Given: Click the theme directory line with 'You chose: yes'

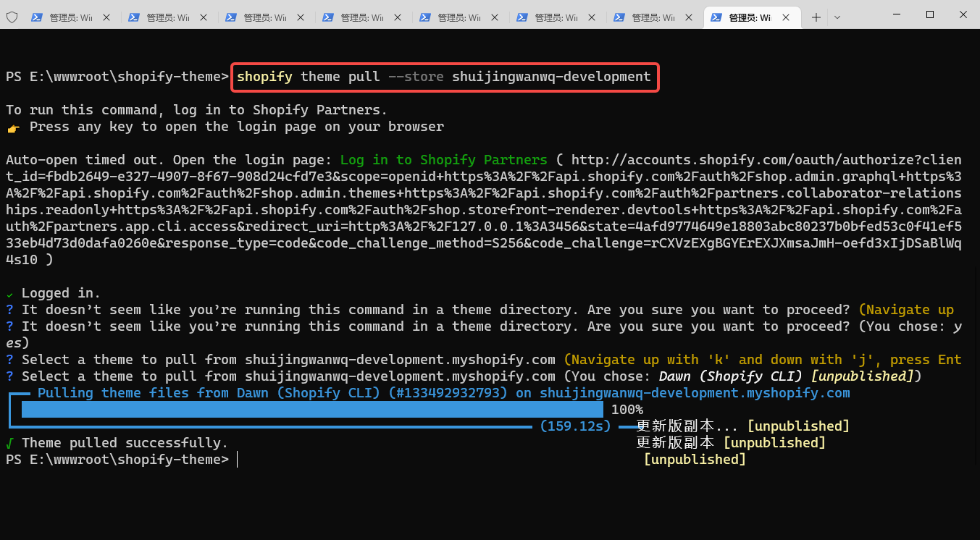Looking at the screenshot, I should tap(484, 334).
